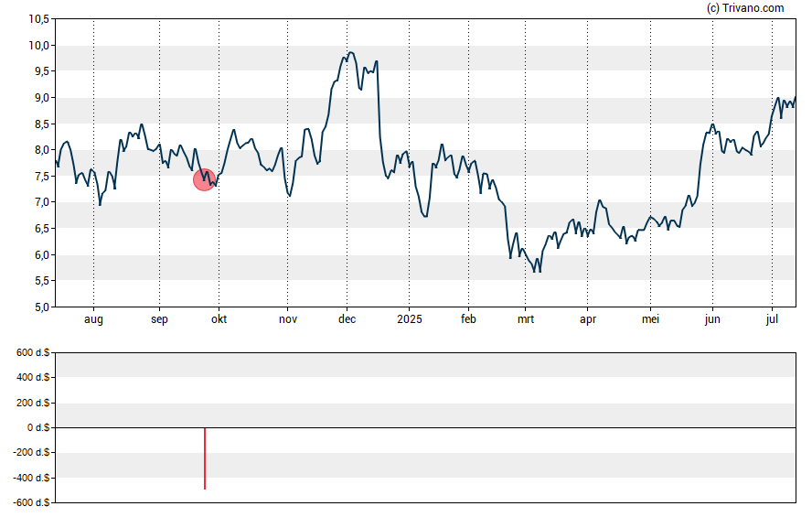Select the 'aug' month label

(94, 319)
